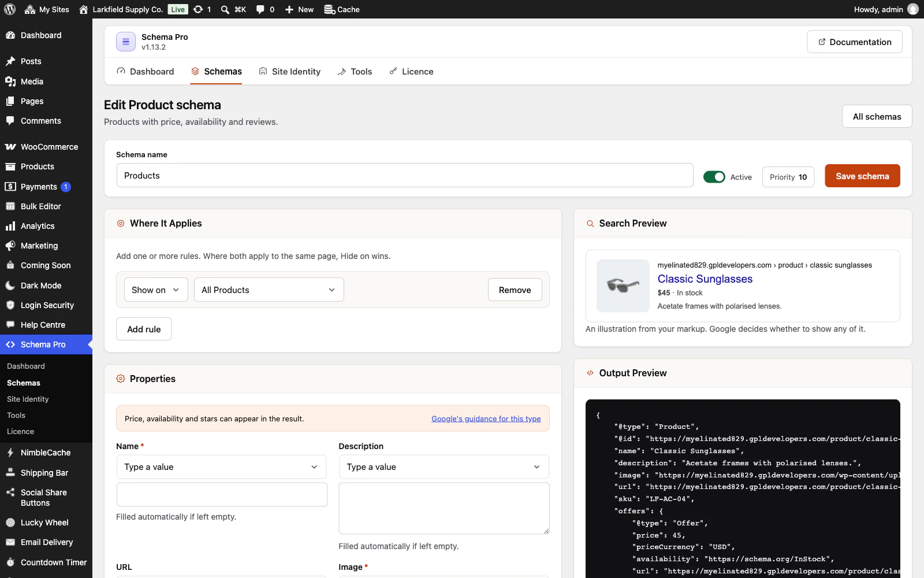Open the Cache menu in admin bar
This screenshot has height=578, width=924.
pos(342,9)
